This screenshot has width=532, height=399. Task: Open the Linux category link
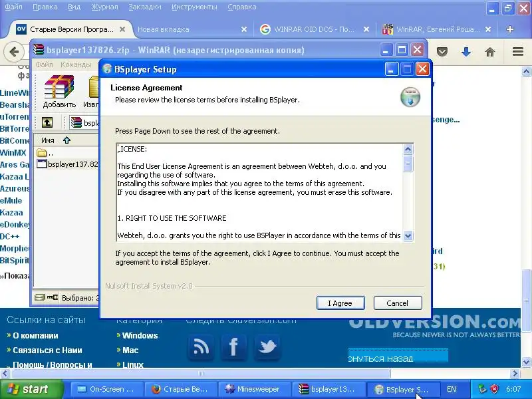tap(132, 364)
